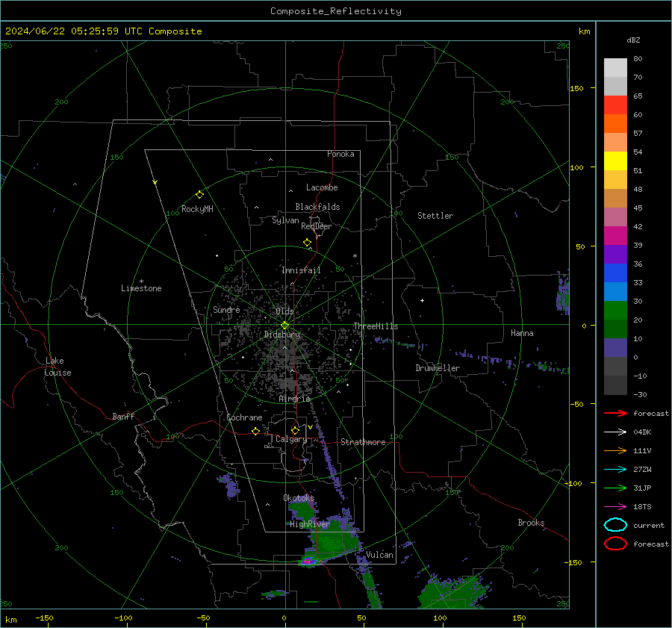Click the purple echo patch west of Okotoks
Viewport: 672px width, 628px height.
point(228,485)
